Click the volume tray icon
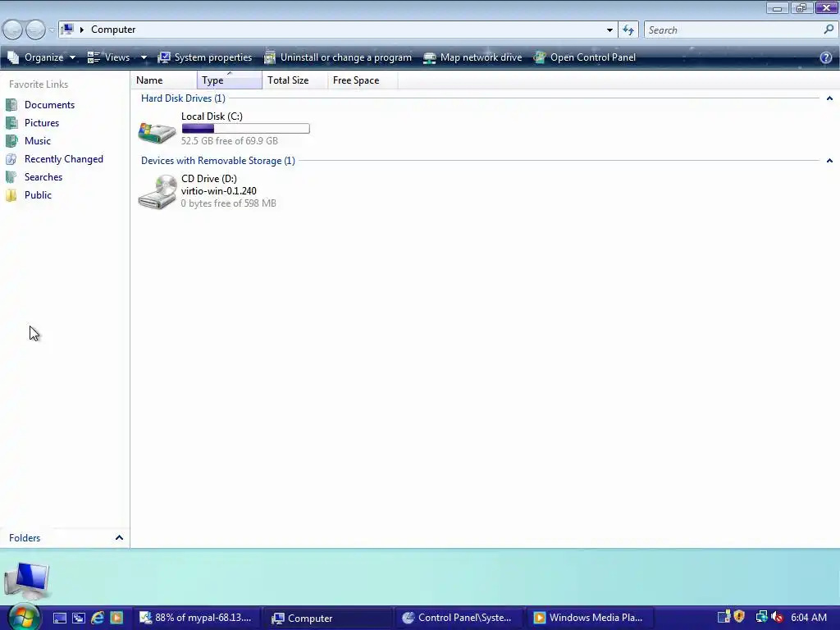This screenshot has height=630, width=840. (778, 618)
